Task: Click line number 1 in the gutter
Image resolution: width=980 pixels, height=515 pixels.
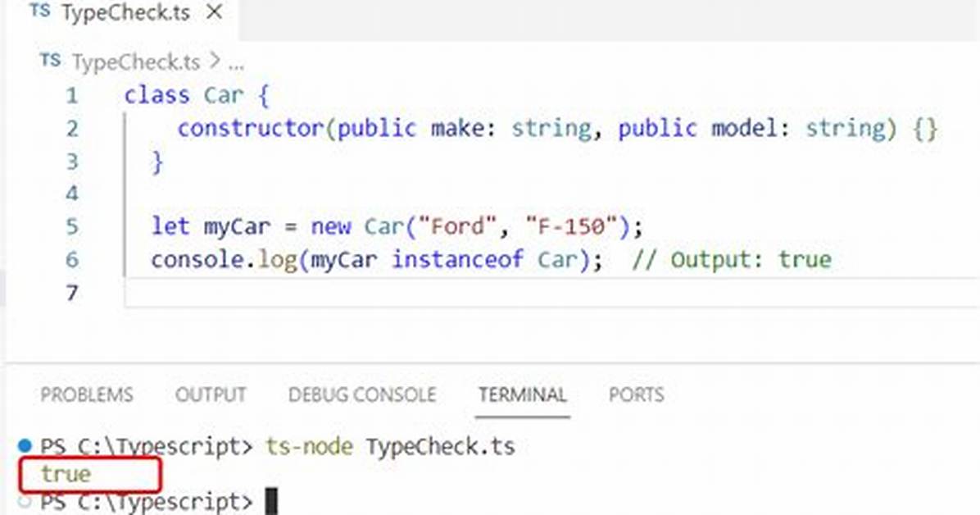Action: [72, 96]
